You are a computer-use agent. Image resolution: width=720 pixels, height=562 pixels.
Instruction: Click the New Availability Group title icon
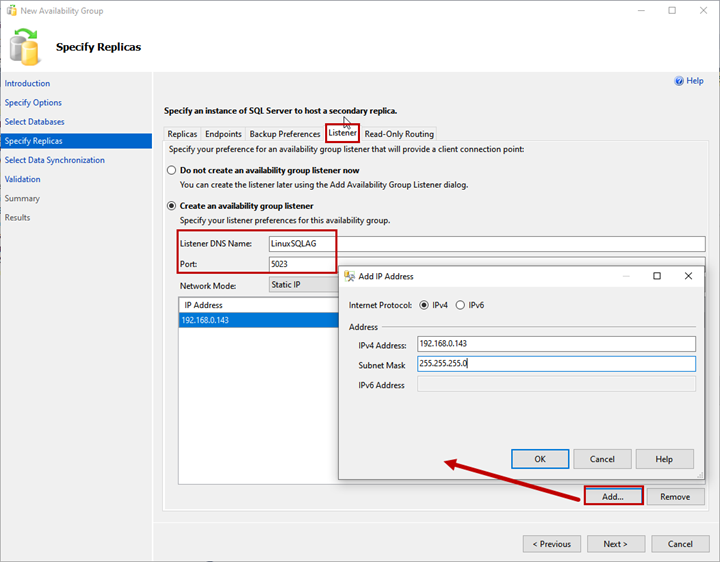tap(11, 11)
